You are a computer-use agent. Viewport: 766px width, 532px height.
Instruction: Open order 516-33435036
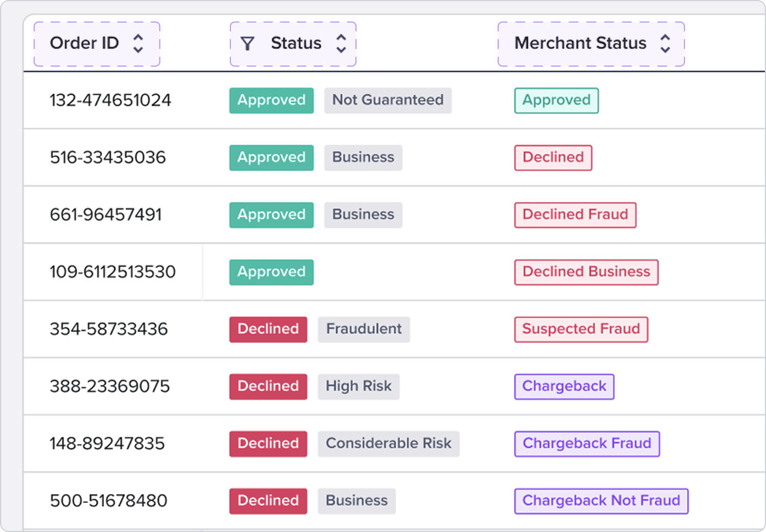[x=107, y=158]
